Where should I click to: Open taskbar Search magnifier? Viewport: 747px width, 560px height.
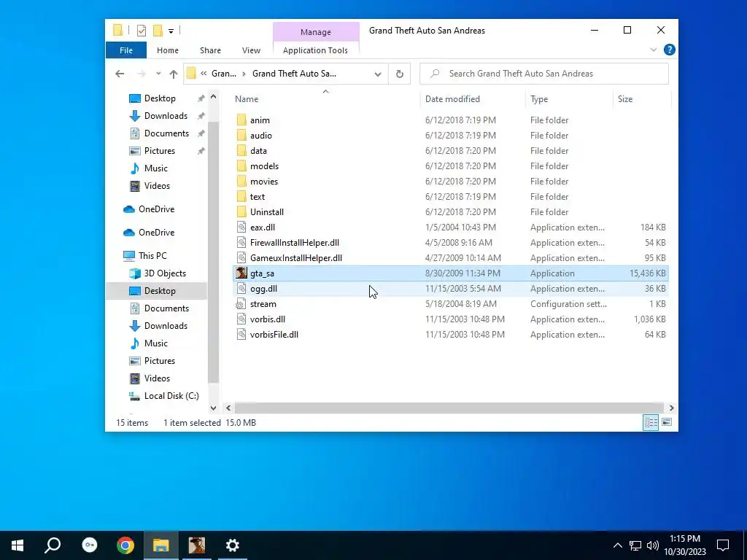pyautogui.click(x=53, y=545)
